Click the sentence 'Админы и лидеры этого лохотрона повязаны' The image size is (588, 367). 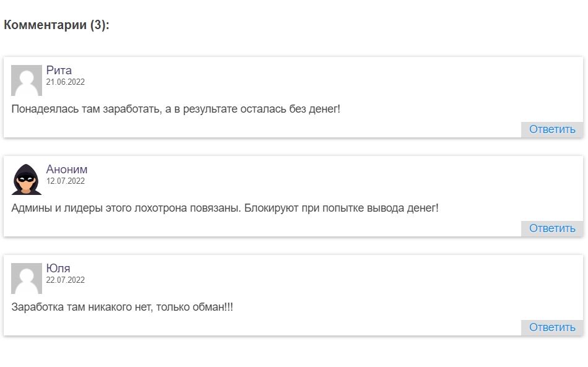point(126,208)
